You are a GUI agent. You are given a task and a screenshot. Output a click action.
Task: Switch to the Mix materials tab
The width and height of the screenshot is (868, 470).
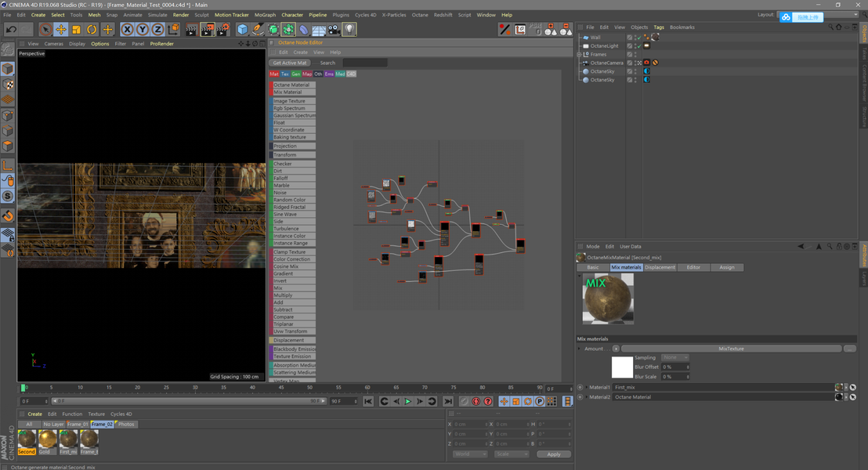point(626,267)
